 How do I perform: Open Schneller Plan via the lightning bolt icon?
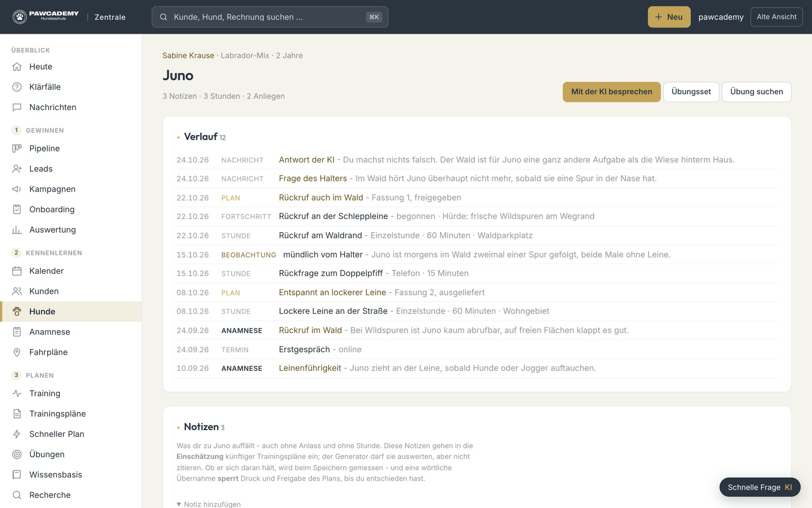coord(17,434)
